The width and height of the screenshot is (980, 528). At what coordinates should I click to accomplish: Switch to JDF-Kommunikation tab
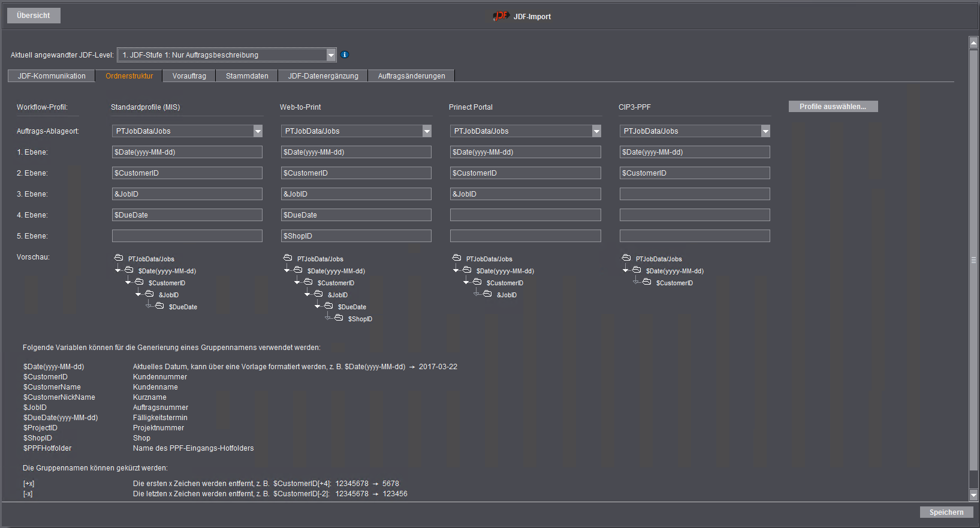coord(52,76)
